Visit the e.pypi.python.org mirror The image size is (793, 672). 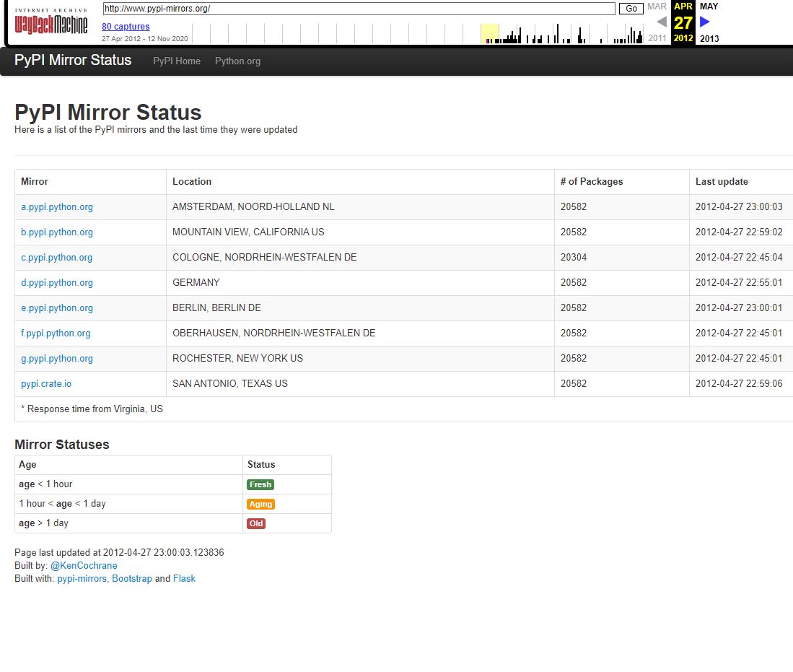[x=57, y=308]
